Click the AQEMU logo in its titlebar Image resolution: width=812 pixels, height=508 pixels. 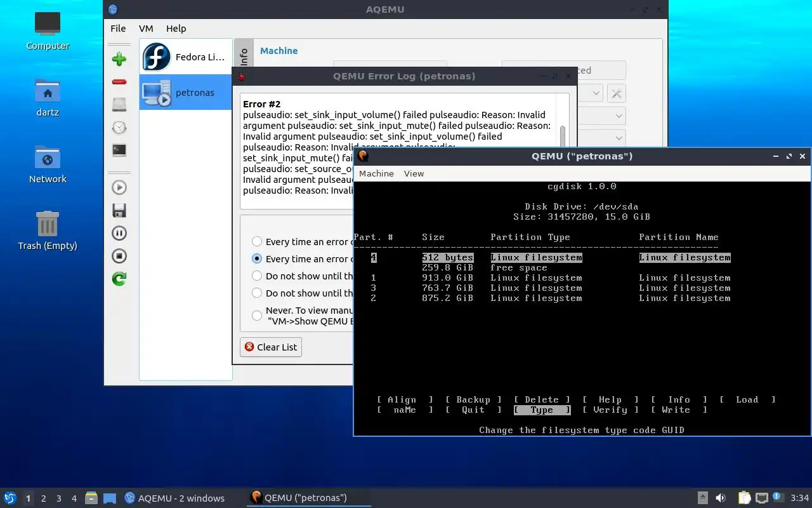click(x=113, y=10)
